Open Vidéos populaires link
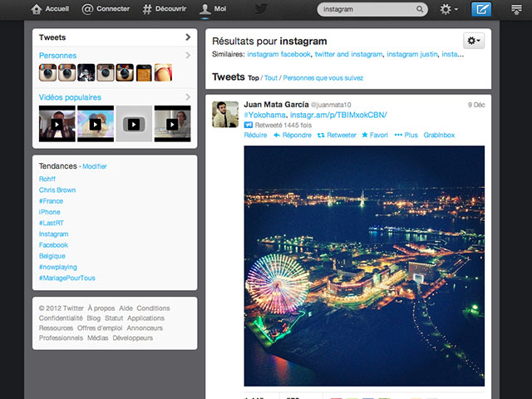The width and height of the screenshot is (532, 399). (70, 97)
